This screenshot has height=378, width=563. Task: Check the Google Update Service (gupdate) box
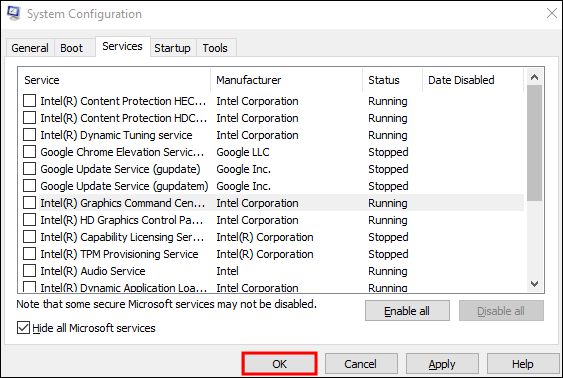(x=29, y=169)
